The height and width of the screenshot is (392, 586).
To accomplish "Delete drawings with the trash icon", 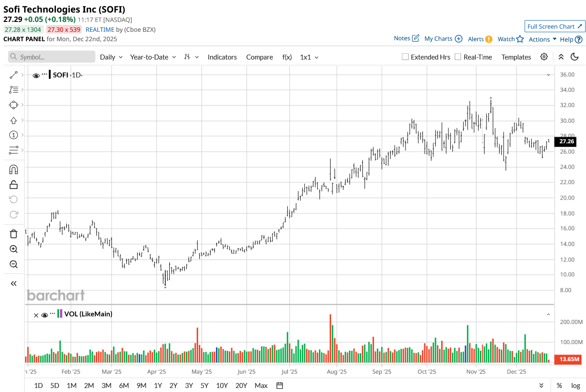I will tap(13, 234).
